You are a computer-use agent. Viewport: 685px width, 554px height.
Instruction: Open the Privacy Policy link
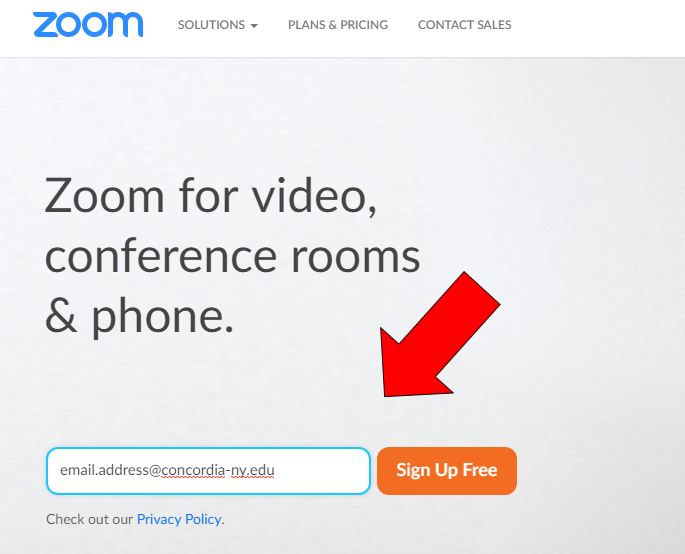tap(179, 519)
